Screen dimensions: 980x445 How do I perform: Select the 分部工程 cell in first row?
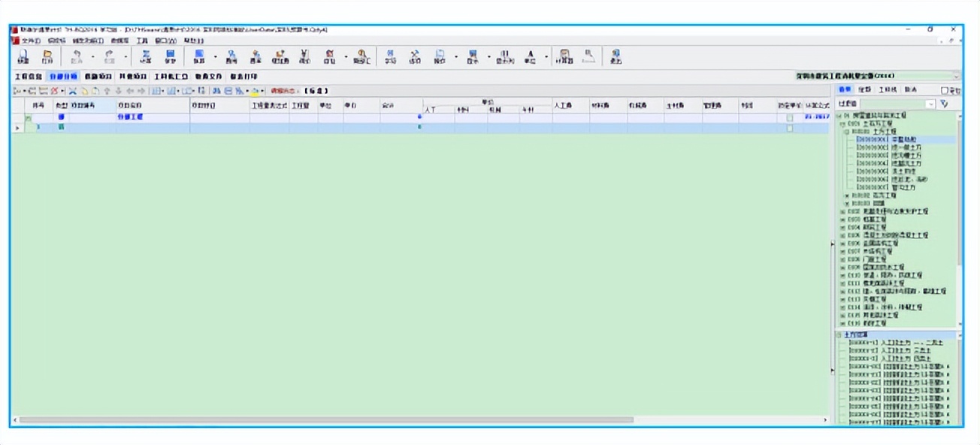point(153,118)
